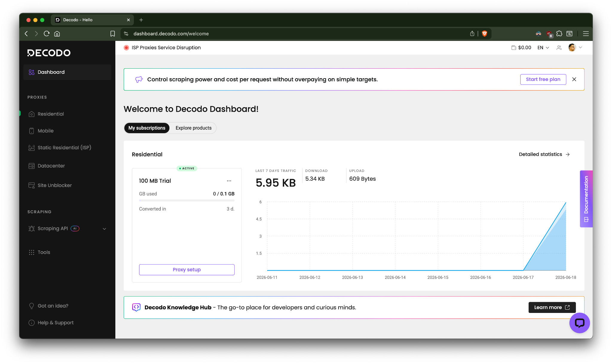Screen dimensions: 612x364
Task: Open the browser extensions puzzle icon
Action: [559, 34]
